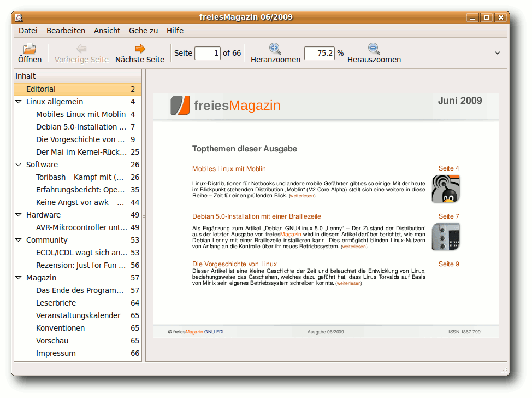
Task: Click the Seite 7 link
Action: [448, 216]
